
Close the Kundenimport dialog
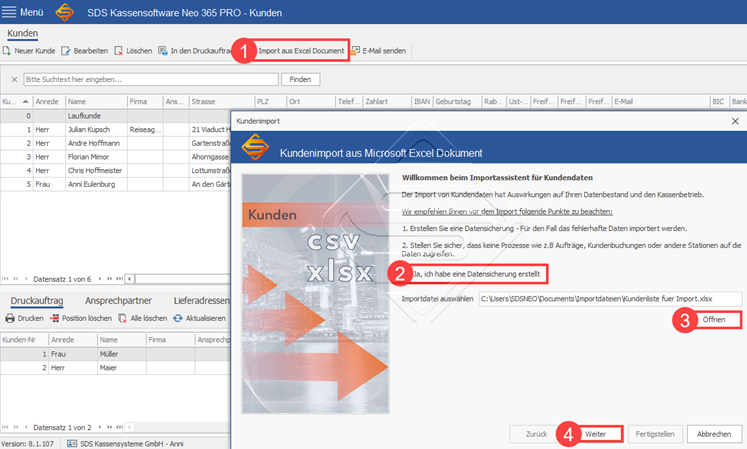[x=735, y=121]
